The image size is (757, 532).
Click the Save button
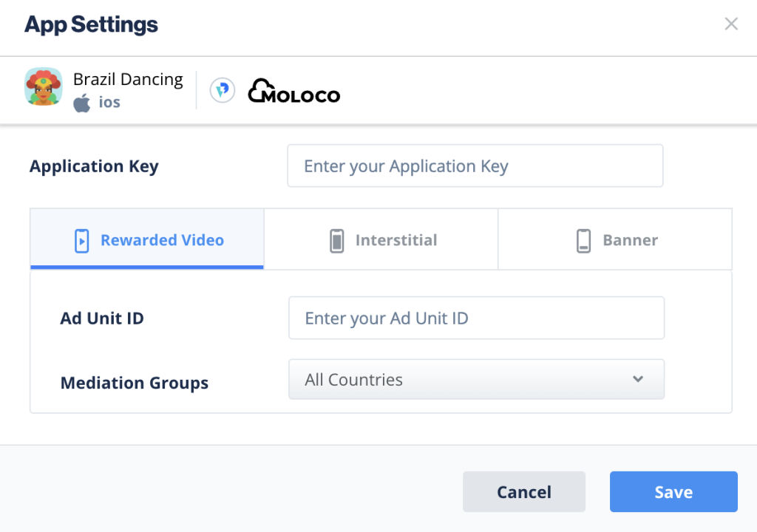[673, 491]
